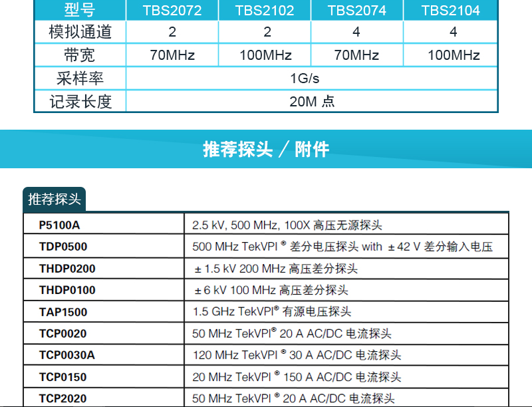Click the TAP1500 probe model
This screenshot has width=532, height=407.
point(63,312)
